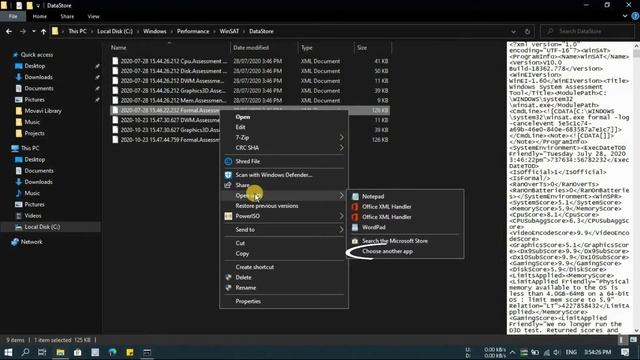The width and height of the screenshot is (640, 360).
Task: Open the address bar history dropdown
Action: tap(513, 31)
